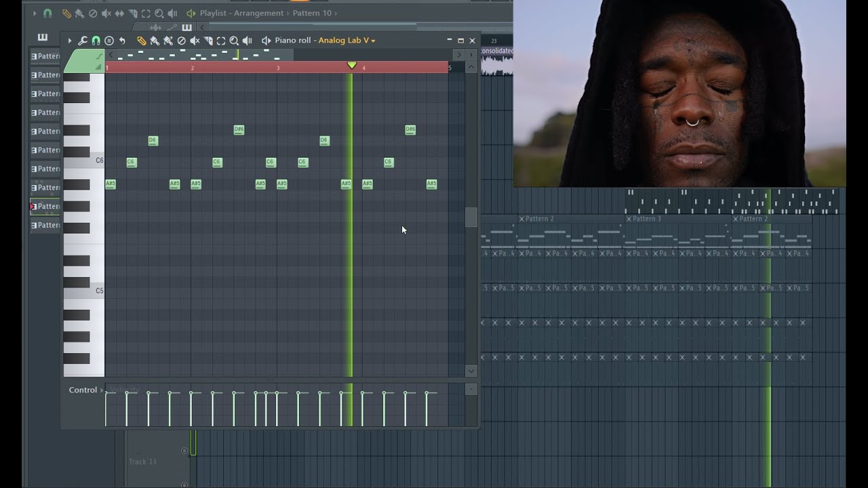Click speaker icon beside Piano roll title
The width and height of the screenshot is (868, 488).
[x=266, y=41]
